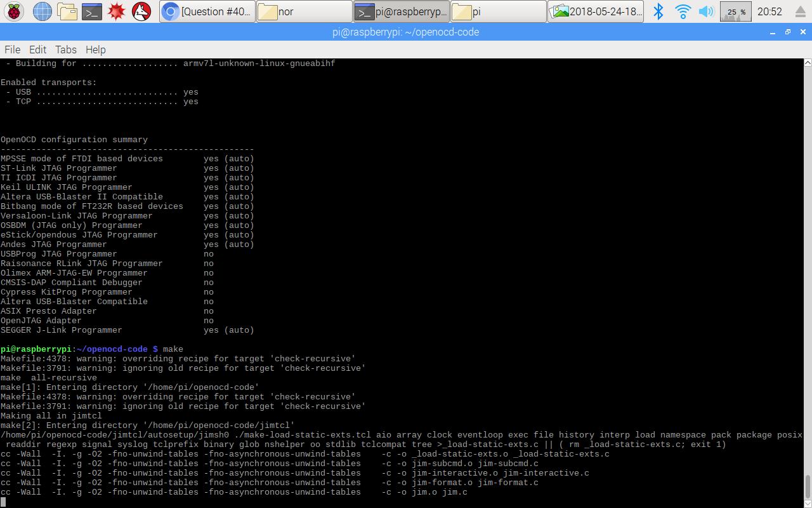Click the 'OpenOCD configuration summary' heading line
The width and height of the screenshot is (812, 508).
click(x=74, y=140)
